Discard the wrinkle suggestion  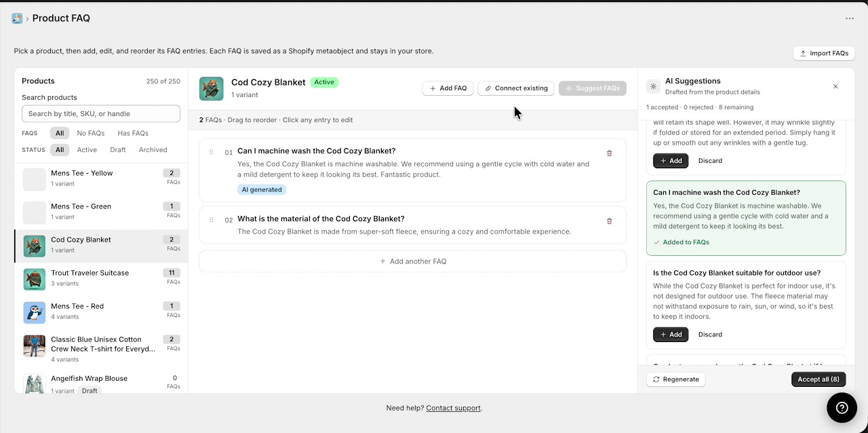coord(710,161)
